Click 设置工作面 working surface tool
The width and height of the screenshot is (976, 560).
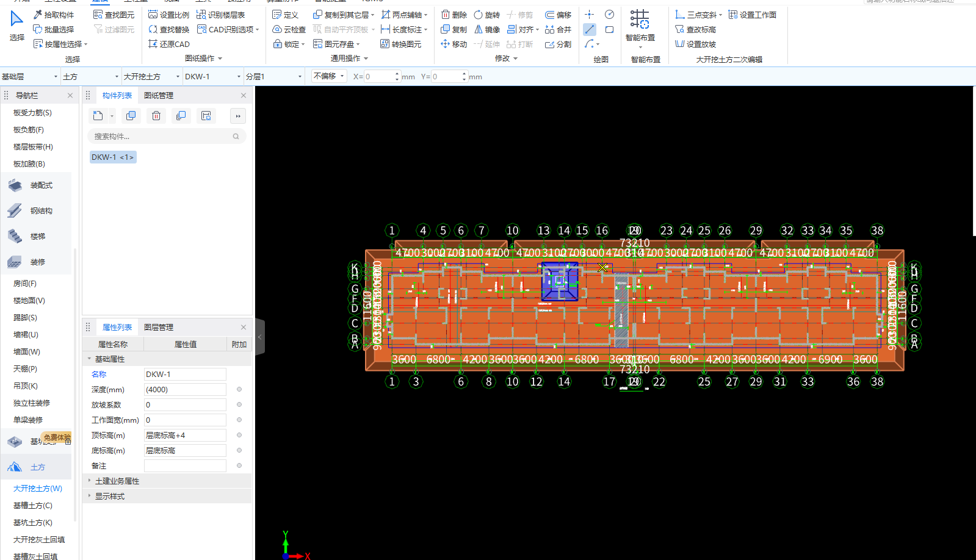(x=752, y=15)
